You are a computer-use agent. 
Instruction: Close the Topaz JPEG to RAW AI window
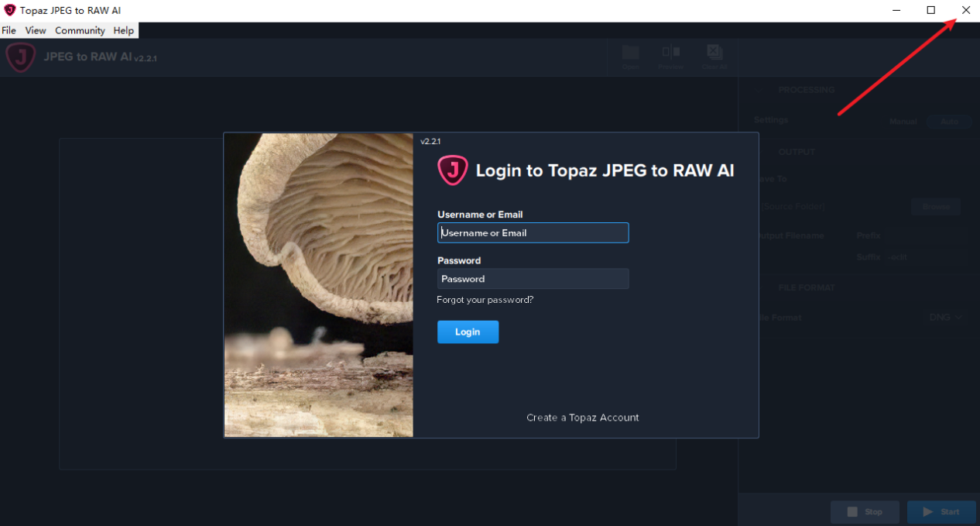[x=965, y=10]
